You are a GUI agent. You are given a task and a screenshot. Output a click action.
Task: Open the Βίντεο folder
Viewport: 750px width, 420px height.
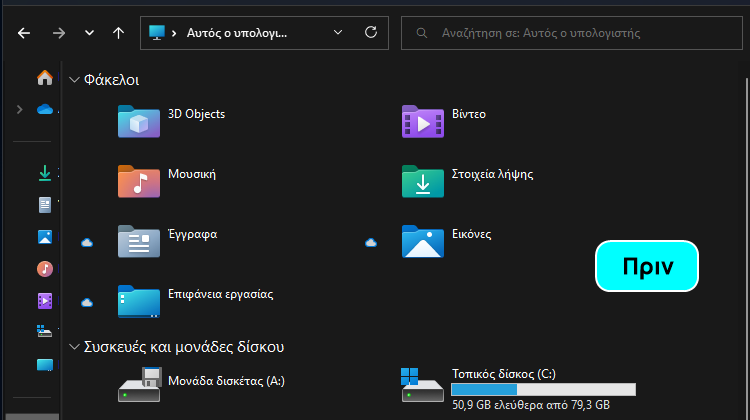click(444, 121)
